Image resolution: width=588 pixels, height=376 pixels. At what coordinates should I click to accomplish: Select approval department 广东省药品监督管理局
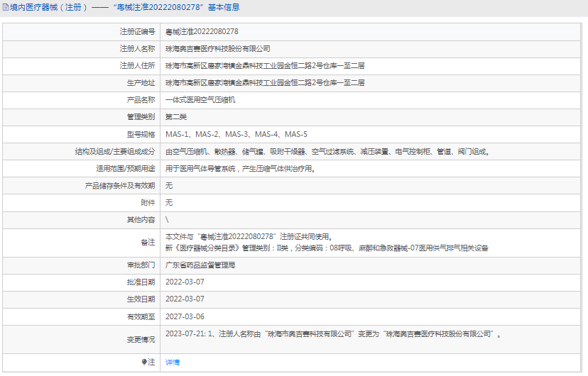point(200,265)
